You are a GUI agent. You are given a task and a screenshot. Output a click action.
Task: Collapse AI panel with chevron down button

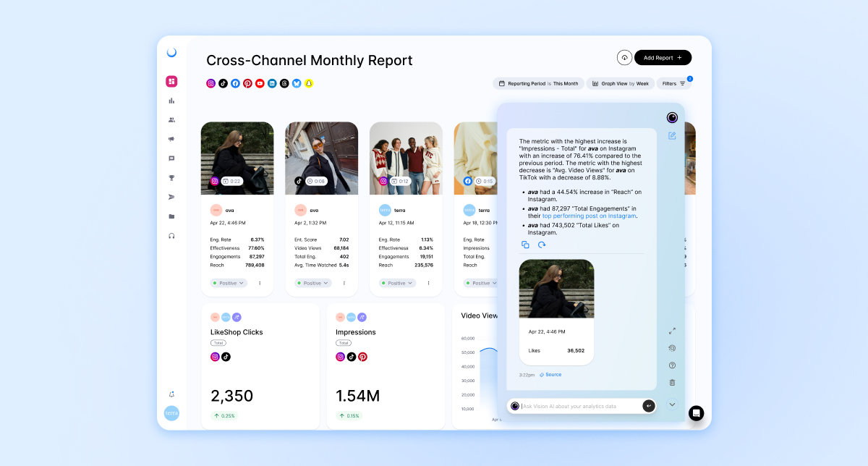(x=672, y=404)
